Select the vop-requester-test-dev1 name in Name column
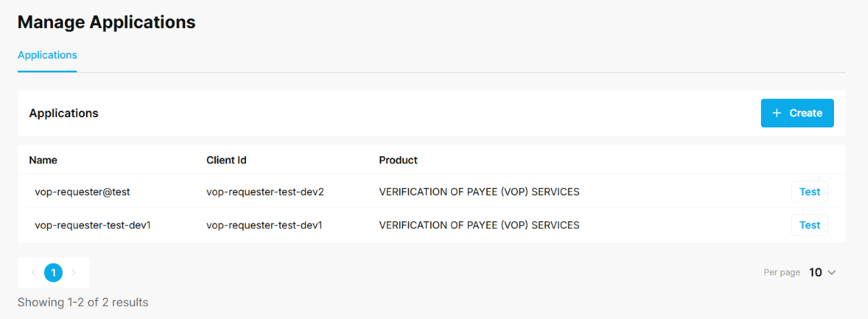 [93, 225]
